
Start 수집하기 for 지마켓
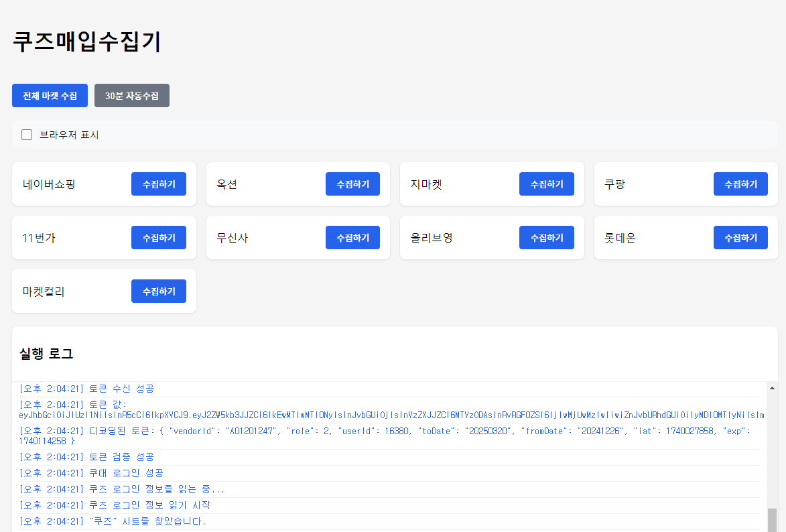[x=547, y=184]
